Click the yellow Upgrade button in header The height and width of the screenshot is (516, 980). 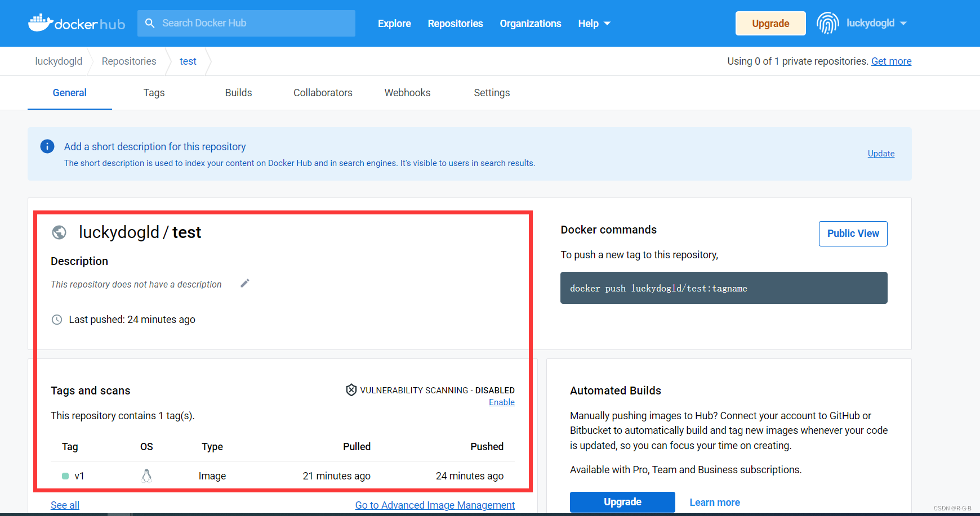click(x=770, y=24)
